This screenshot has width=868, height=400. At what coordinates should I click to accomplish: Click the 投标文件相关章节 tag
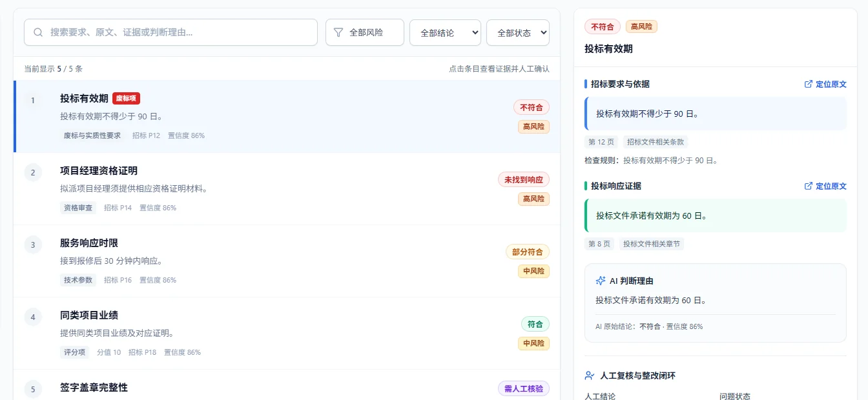click(x=652, y=244)
